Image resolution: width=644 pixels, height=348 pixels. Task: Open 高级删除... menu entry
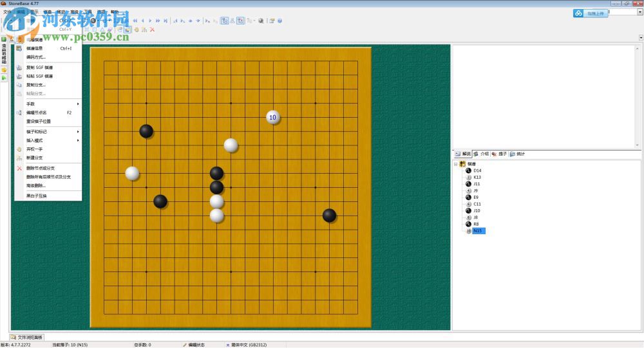[x=48, y=185]
